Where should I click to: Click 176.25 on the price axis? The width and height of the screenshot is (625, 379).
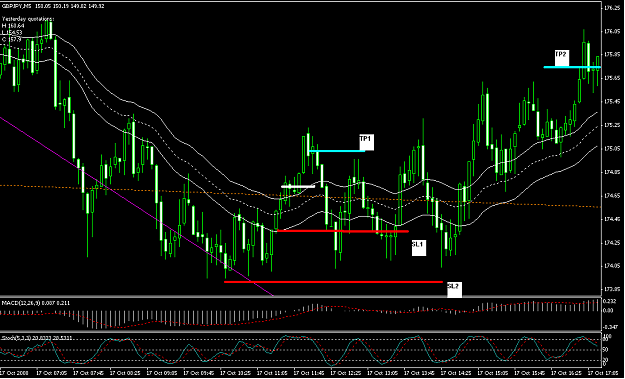(x=611, y=8)
